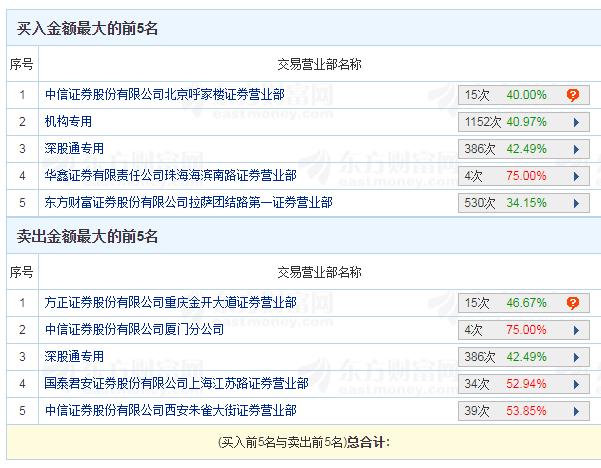Open 深股通专用 link in sell list
Image resolution: width=601 pixels, height=468 pixels.
[74, 356]
